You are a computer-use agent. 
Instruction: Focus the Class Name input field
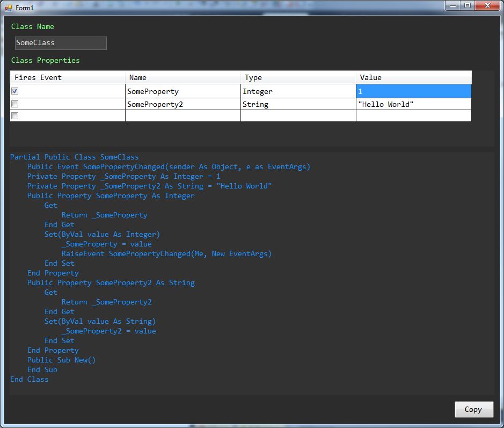click(x=61, y=43)
